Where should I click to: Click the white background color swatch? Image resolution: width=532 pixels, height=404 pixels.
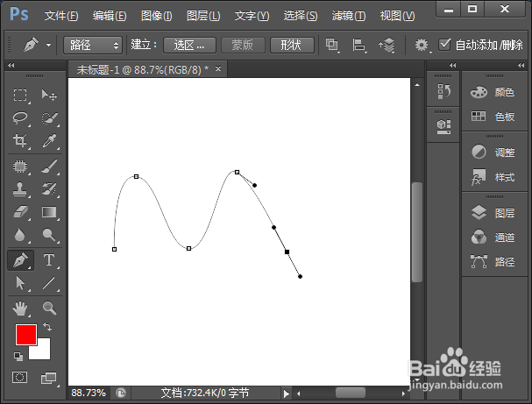coord(42,353)
